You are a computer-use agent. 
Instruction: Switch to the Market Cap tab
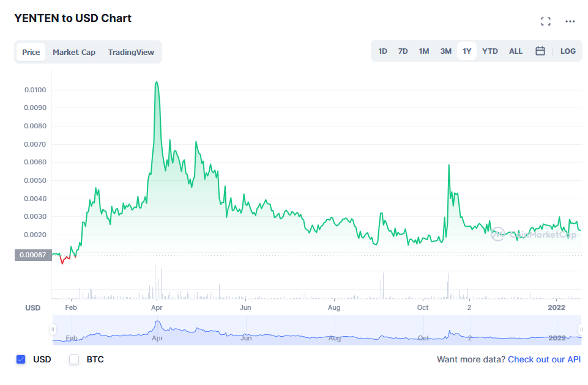click(x=74, y=52)
